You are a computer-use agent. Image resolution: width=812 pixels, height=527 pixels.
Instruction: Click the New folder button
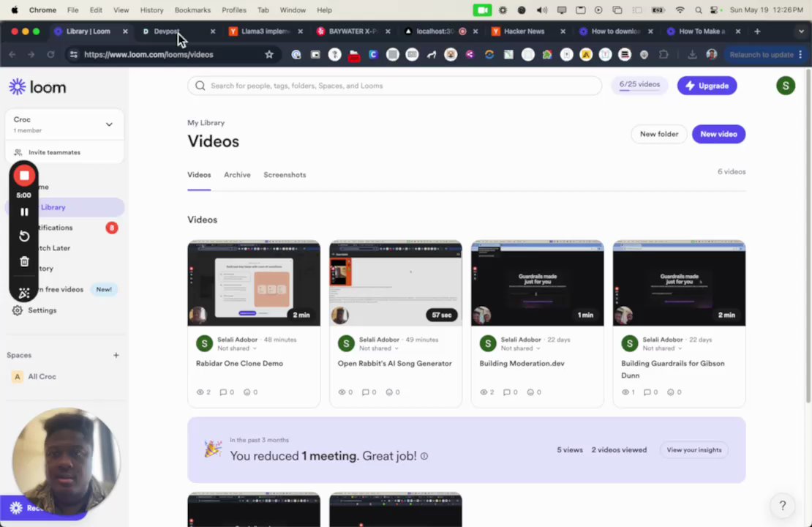(x=658, y=134)
